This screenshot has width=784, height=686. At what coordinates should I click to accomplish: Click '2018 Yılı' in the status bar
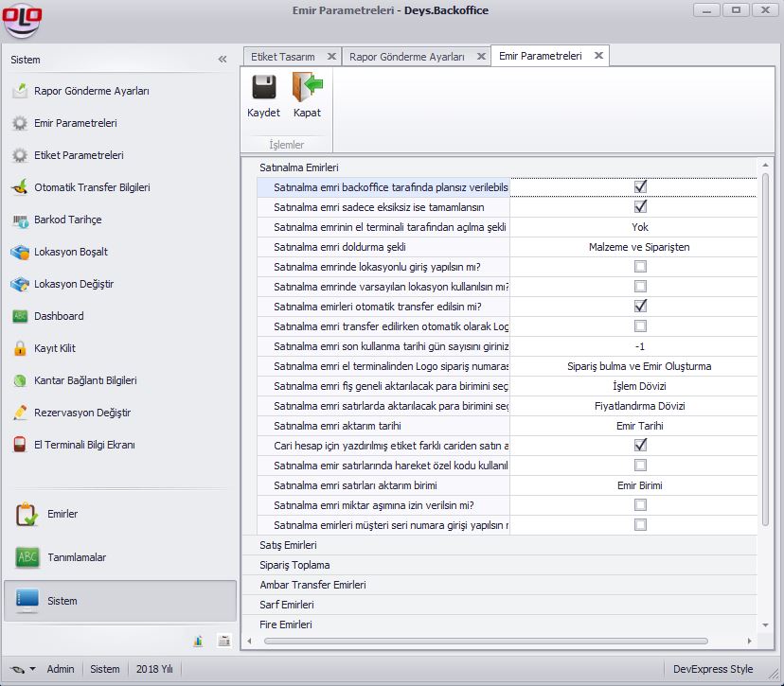[154, 669]
